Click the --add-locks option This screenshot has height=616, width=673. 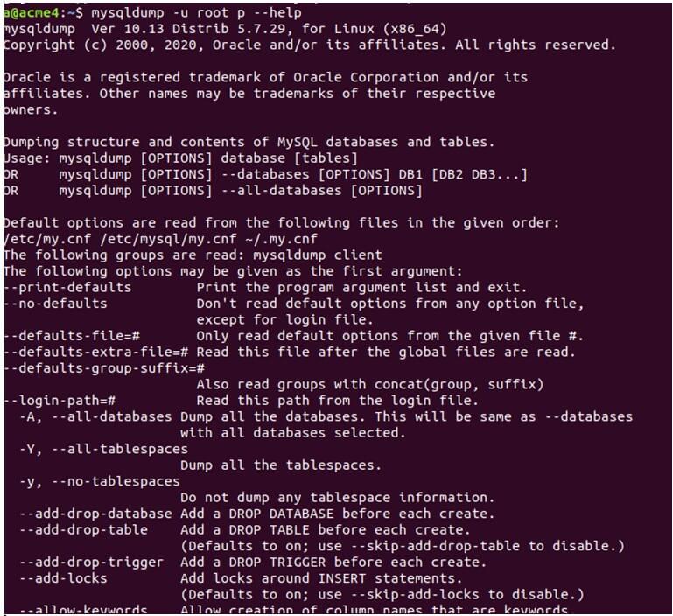pos(64,578)
